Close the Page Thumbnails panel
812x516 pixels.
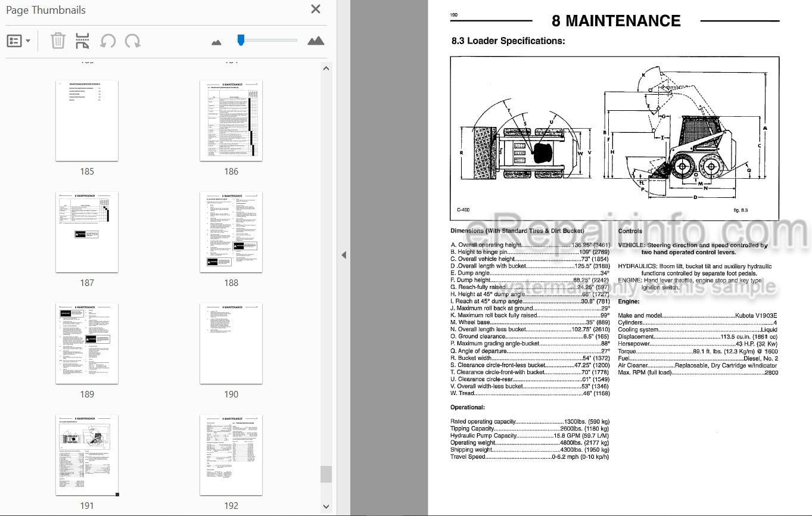(x=316, y=9)
